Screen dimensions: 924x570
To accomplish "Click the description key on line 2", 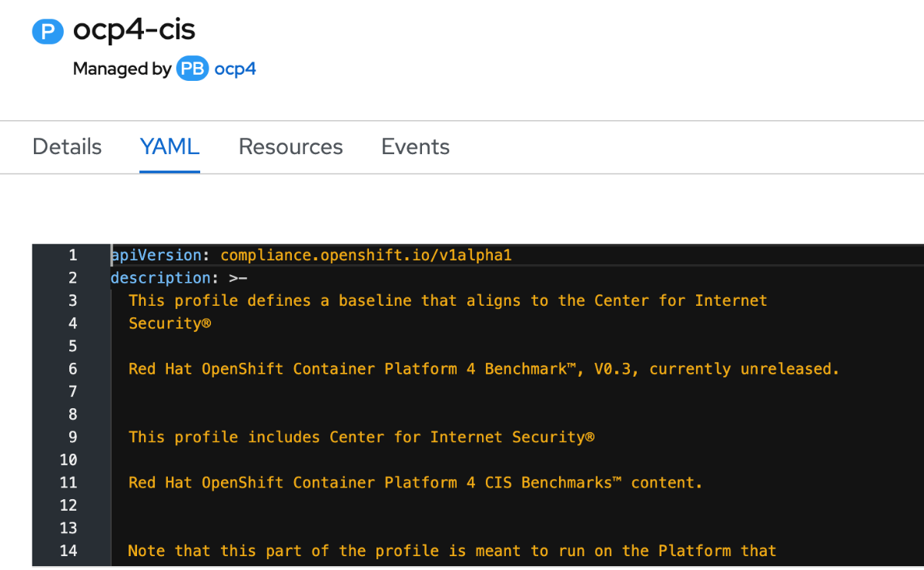I will (161, 278).
